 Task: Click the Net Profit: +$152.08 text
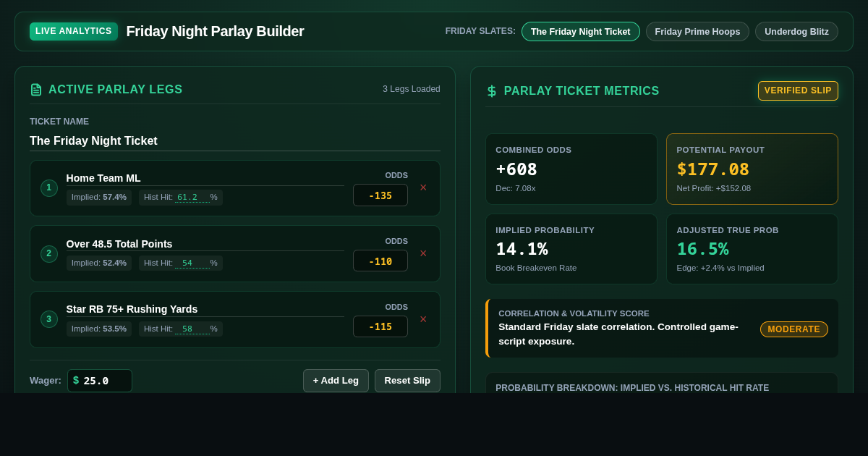[x=714, y=188]
